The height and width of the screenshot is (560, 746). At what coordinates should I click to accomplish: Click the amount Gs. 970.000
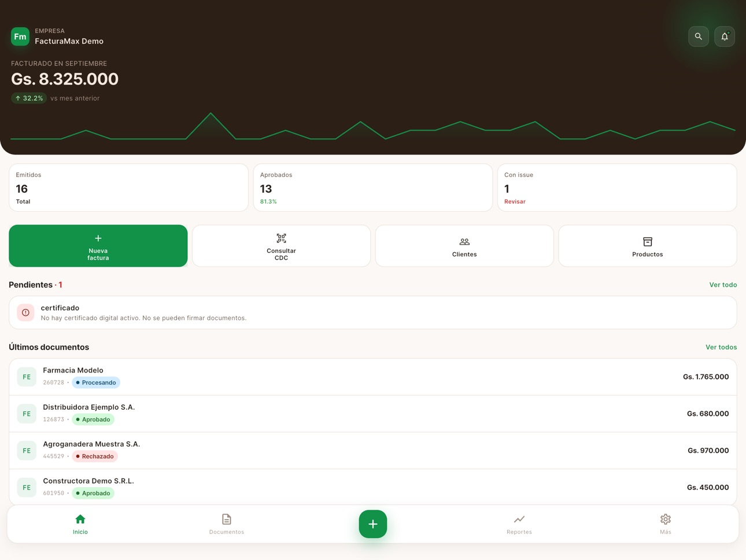coord(708,451)
